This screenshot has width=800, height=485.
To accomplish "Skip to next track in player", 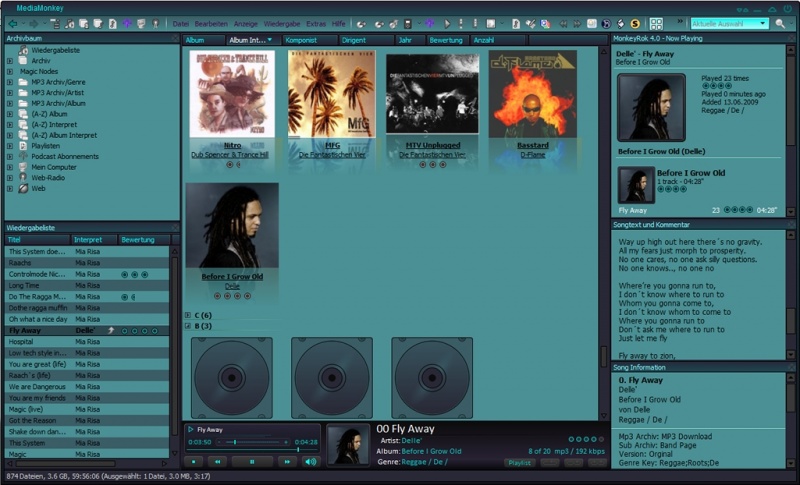I will pyautogui.click(x=286, y=461).
